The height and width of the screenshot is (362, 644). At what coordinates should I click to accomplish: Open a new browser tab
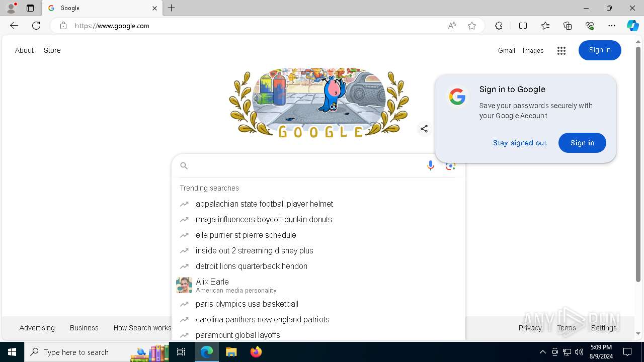[172, 8]
